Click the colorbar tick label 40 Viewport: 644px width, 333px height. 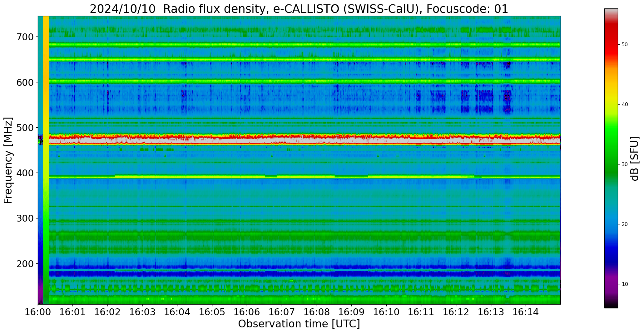click(x=625, y=105)
